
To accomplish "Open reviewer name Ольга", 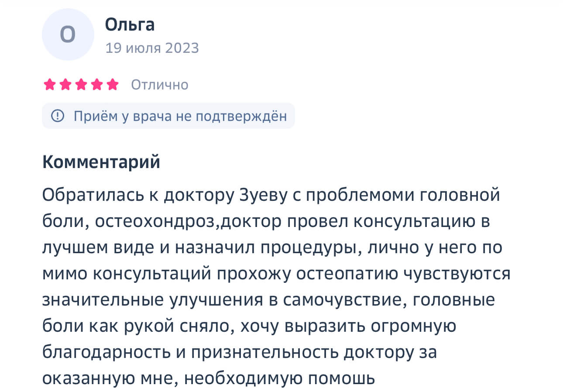I will pyautogui.click(x=130, y=25).
